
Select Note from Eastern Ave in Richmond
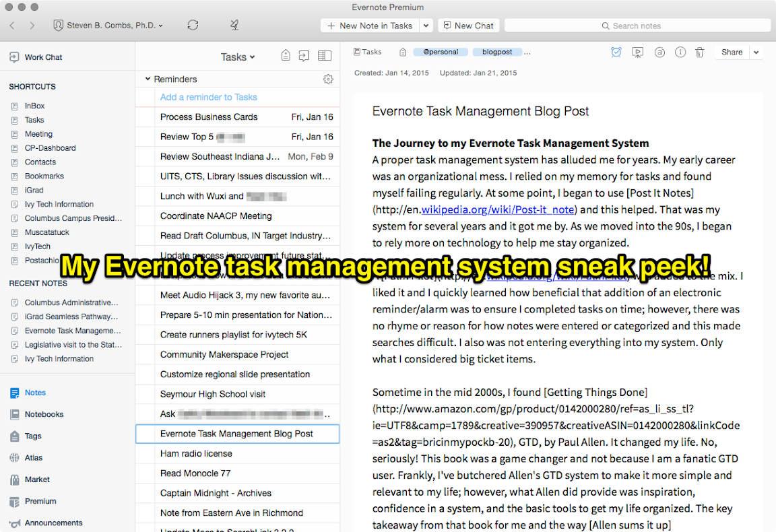pos(238,513)
